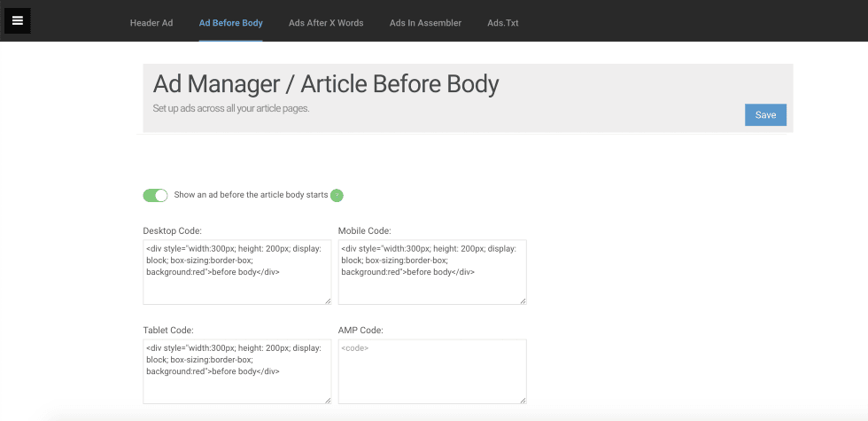The width and height of the screenshot is (868, 421).
Task: Grab the Tablet Code resize handle
Action: (x=328, y=400)
